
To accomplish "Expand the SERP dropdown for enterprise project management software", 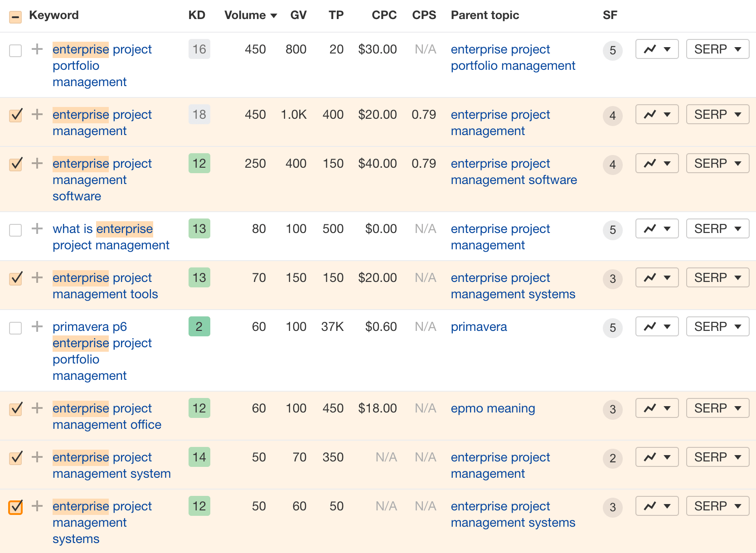I will point(717,163).
